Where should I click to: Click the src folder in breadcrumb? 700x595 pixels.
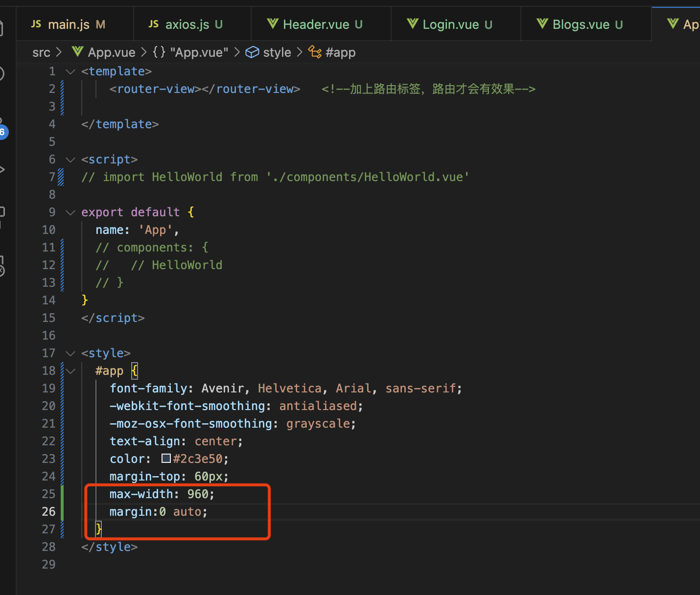pos(41,52)
